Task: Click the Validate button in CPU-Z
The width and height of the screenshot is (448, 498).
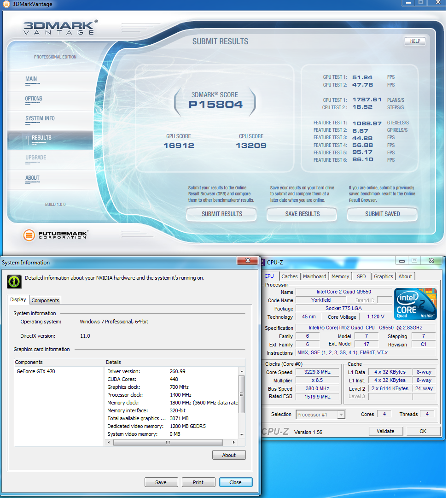Action: 386,431
